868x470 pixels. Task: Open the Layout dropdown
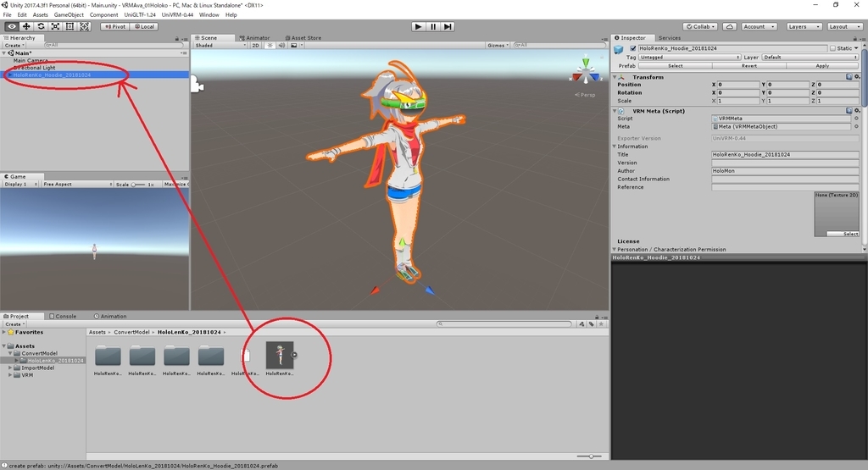click(843, 26)
